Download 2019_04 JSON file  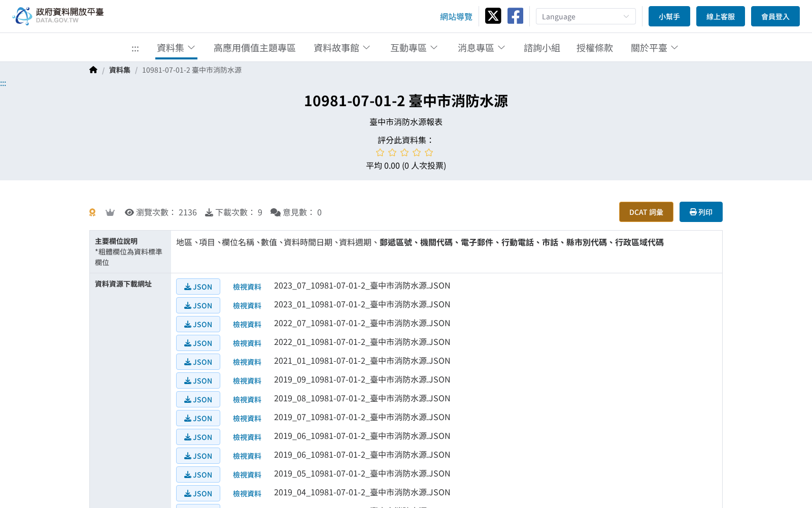point(198,493)
